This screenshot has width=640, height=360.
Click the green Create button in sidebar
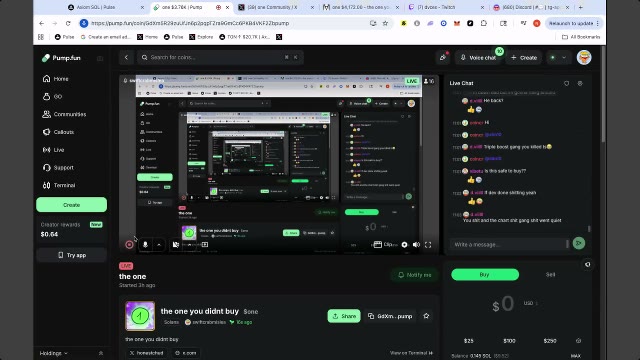pyautogui.click(x=71, y=205)
